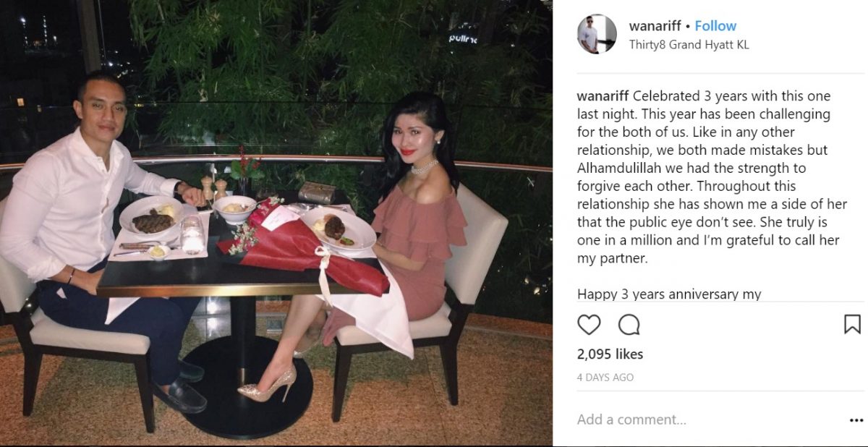View the 2,095 likes list
Image resolution: width=868 pixels, height=447 pixels.
pyautogui.click(x=610, y=354)
